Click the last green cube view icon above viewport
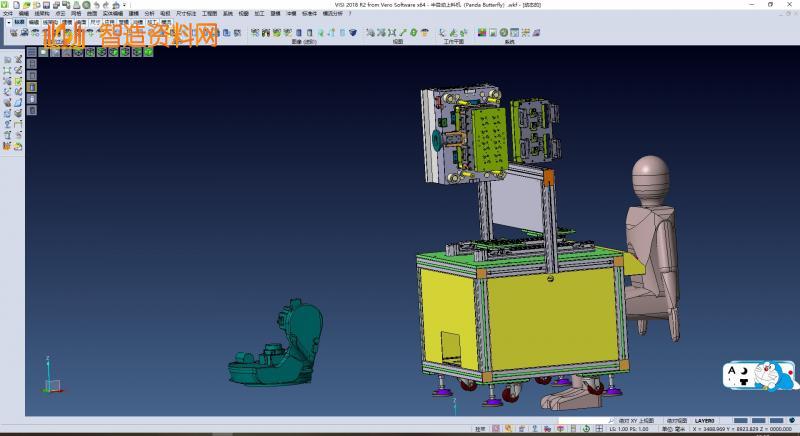 (x=151, y=52)
